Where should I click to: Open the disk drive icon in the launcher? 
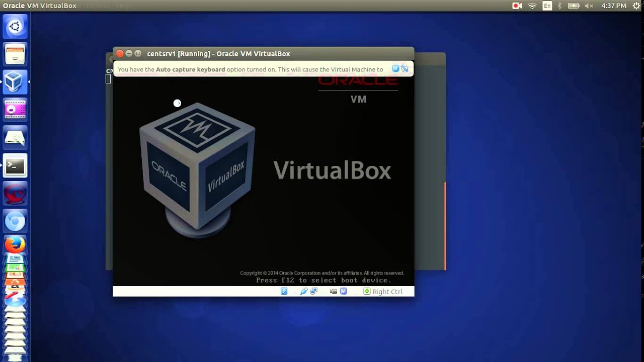[x=15, y=137]
